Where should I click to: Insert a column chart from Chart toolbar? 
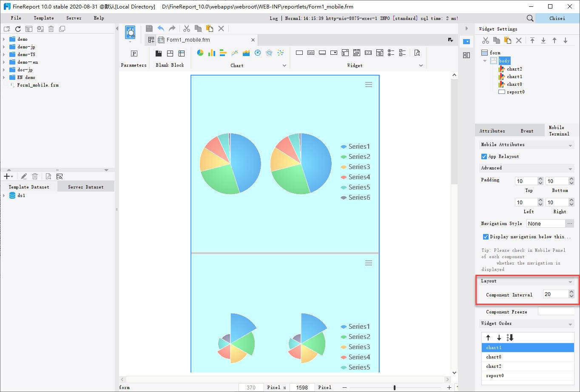coord(212,53)
